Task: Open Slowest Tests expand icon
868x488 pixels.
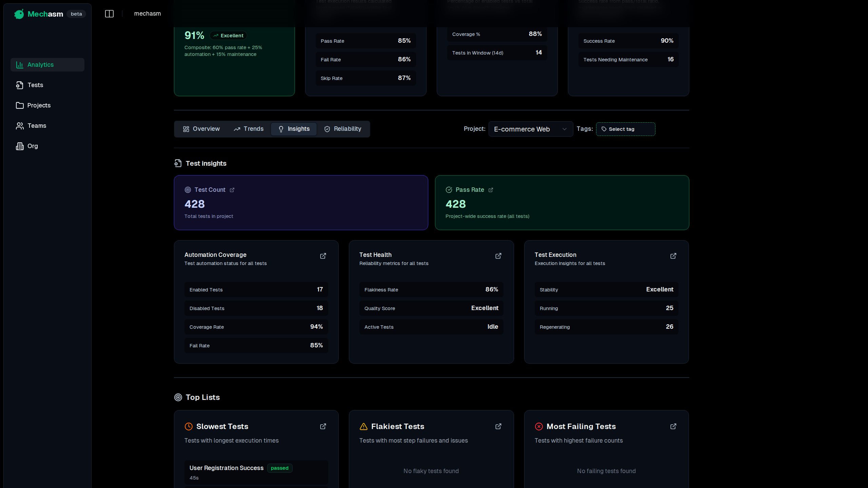Action: (323, 426)
